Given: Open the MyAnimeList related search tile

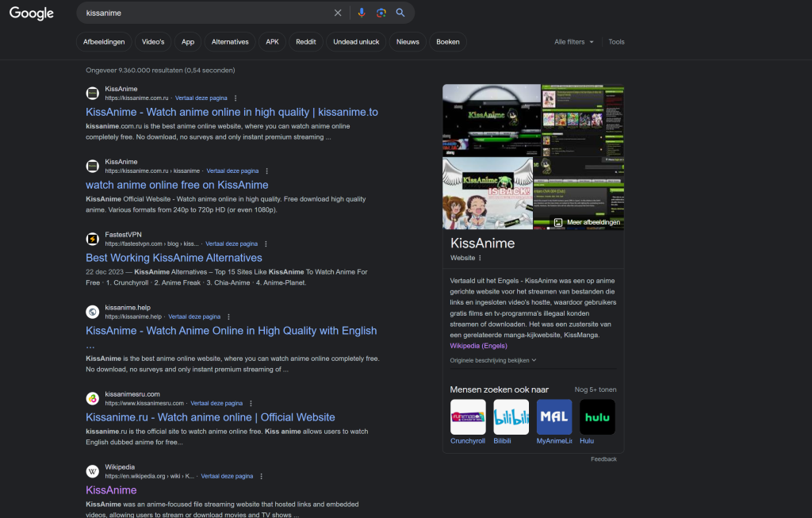Looking at the screenshot, I should [x=554, y=422].
